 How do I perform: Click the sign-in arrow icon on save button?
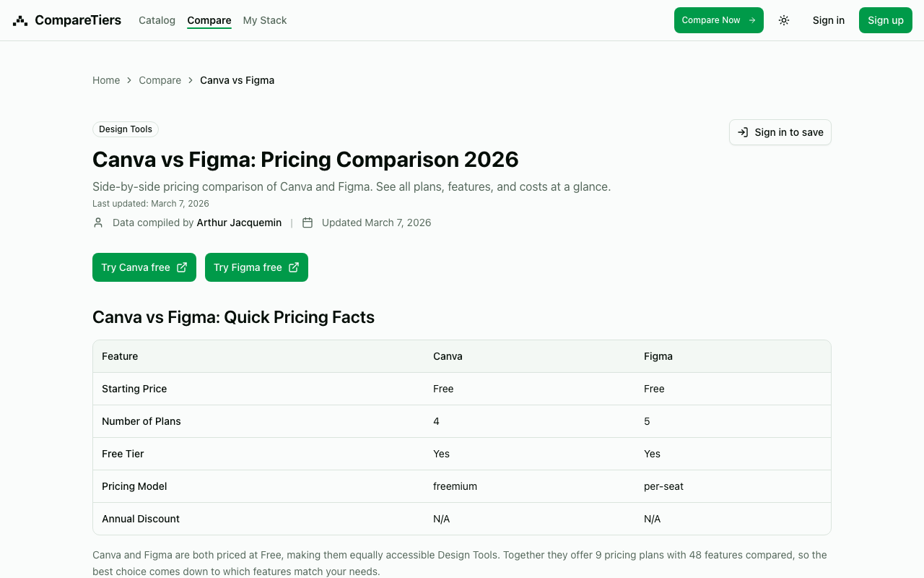tap(743, 132)
